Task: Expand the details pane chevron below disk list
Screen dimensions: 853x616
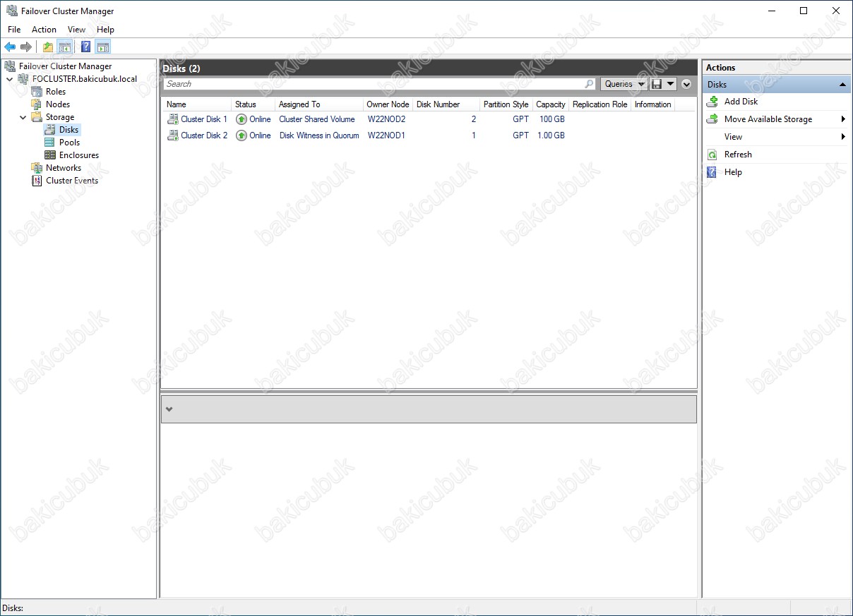Action: (169, 409)
